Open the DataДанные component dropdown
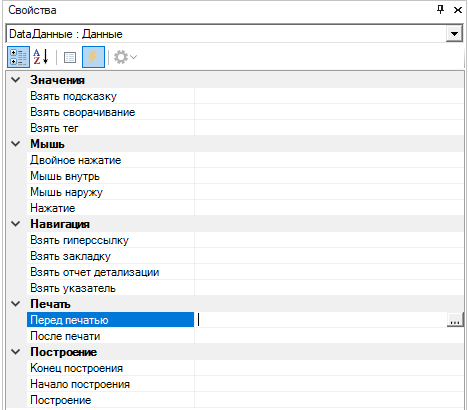Screen dimensions: 468x410 point(454,34)
